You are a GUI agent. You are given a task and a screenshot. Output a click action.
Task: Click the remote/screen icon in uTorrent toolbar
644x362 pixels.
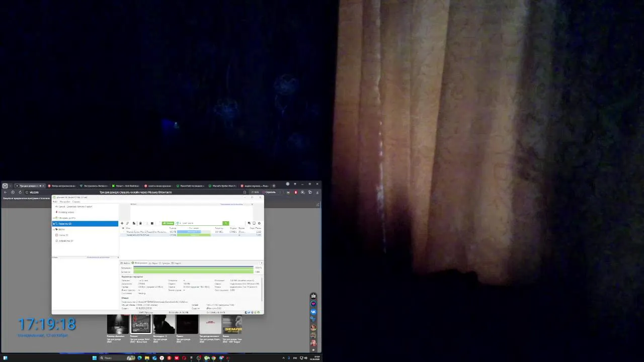point(254,223)
